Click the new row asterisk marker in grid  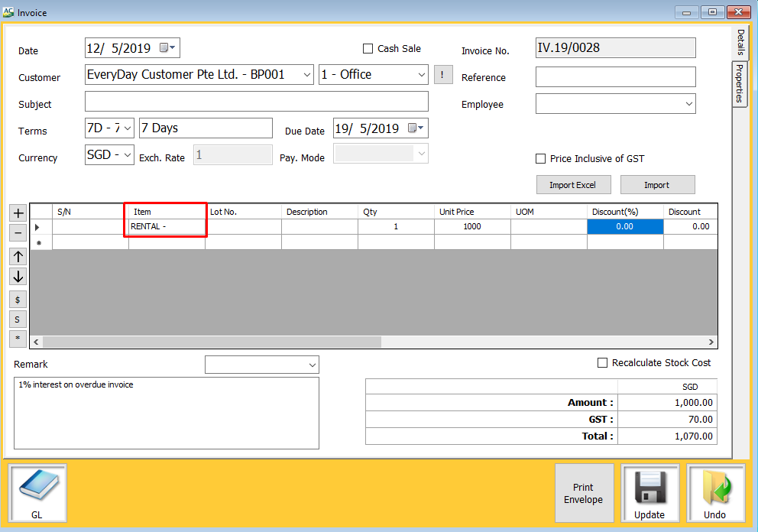click(x=39, y=242)
